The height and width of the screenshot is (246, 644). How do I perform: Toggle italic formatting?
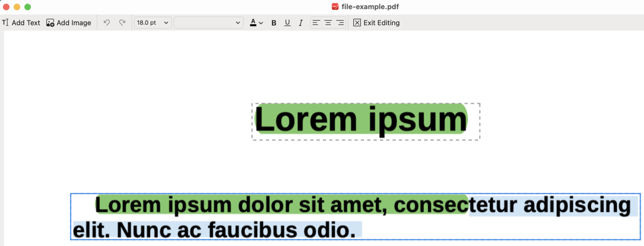click(301, 23)
